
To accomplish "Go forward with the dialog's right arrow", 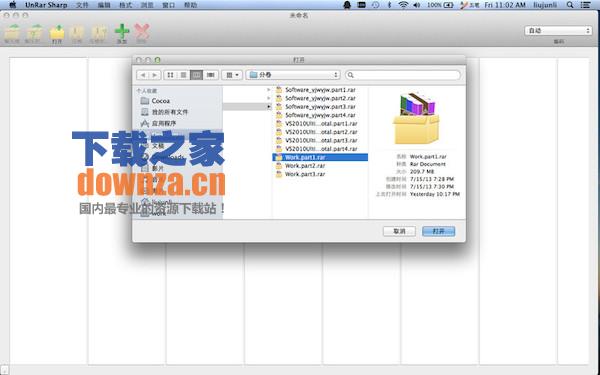I will pos(154,75).
